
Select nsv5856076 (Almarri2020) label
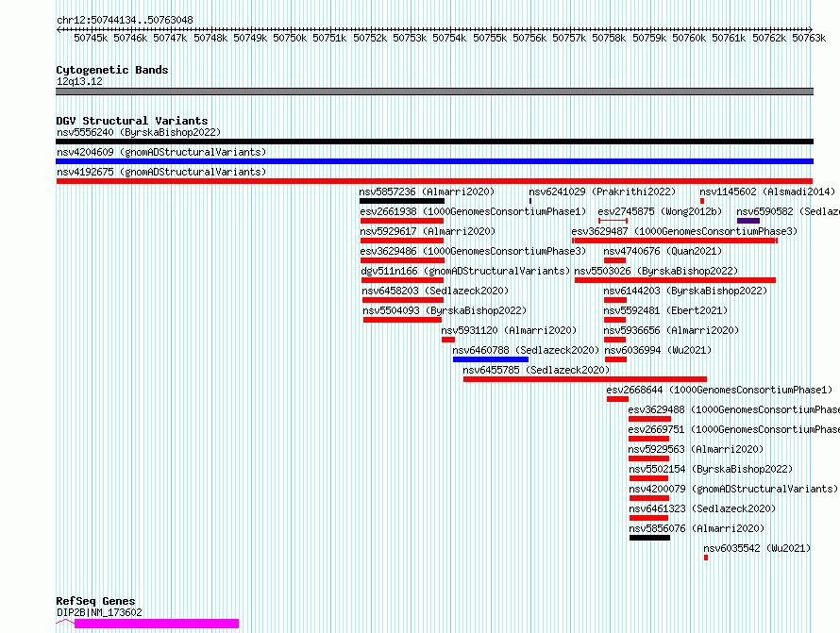pos(697,528)
